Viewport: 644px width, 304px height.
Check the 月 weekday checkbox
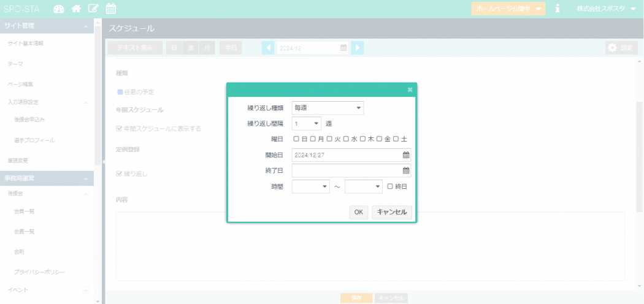313,139
